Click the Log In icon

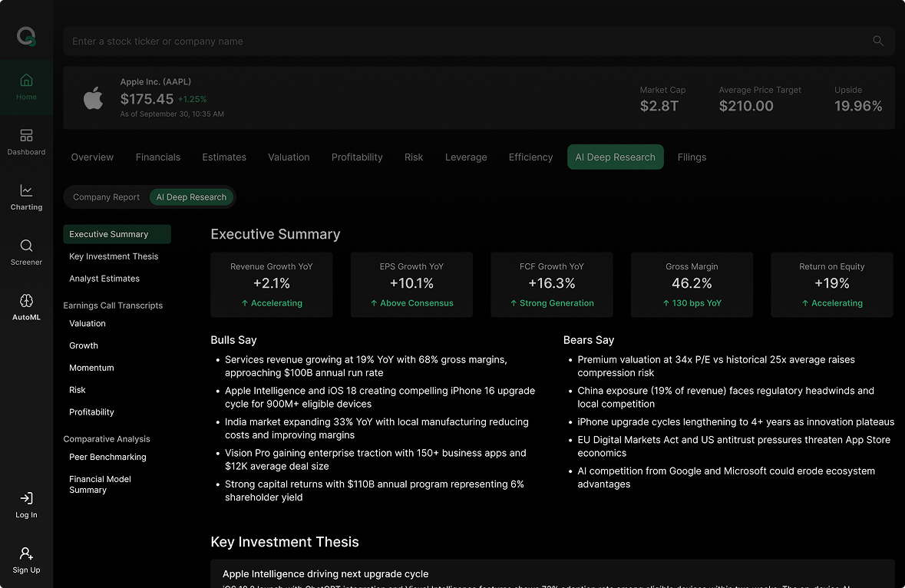pos(26,499)
